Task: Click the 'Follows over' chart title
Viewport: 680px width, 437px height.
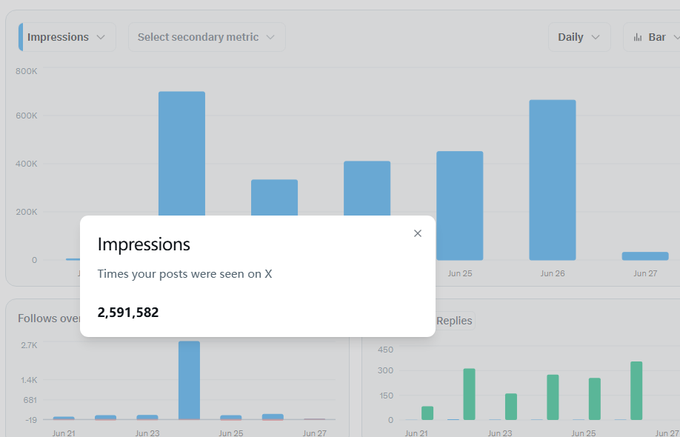Action: tap(49, 318)
